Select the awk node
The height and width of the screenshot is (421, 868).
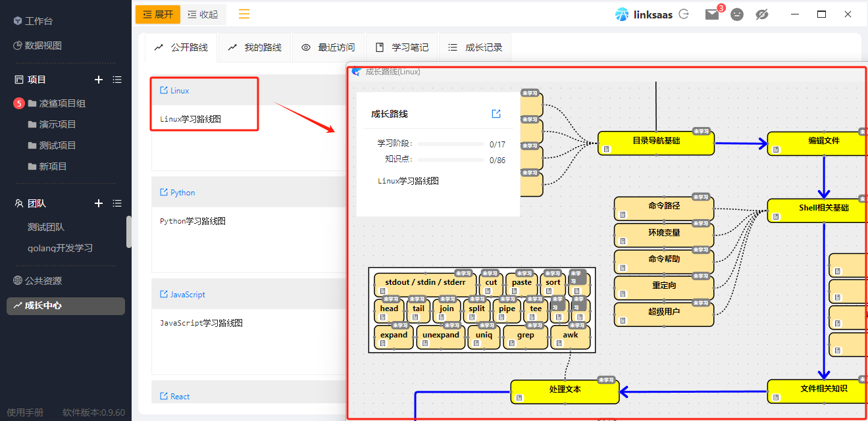[x=571, y=337]
